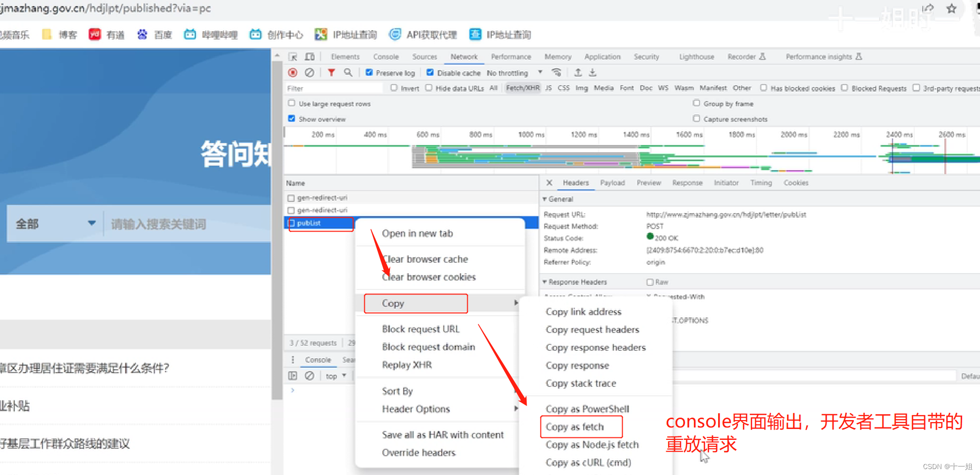
Task: Open the Preview tab
Action: click(x=649, y=183)
